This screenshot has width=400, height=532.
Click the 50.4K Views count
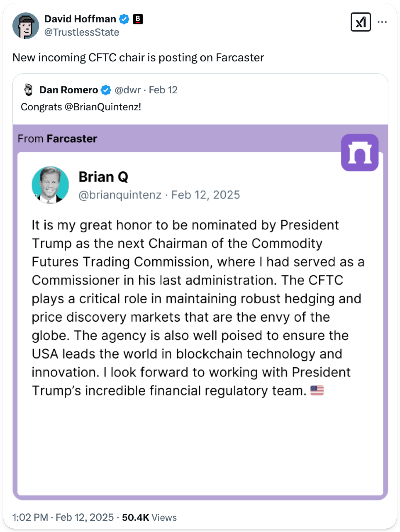[149, 517]
